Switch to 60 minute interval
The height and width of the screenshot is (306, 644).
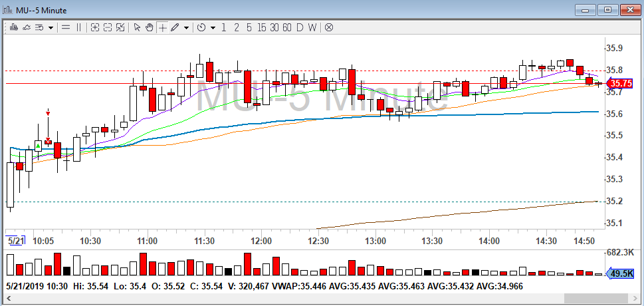[287, 27]
